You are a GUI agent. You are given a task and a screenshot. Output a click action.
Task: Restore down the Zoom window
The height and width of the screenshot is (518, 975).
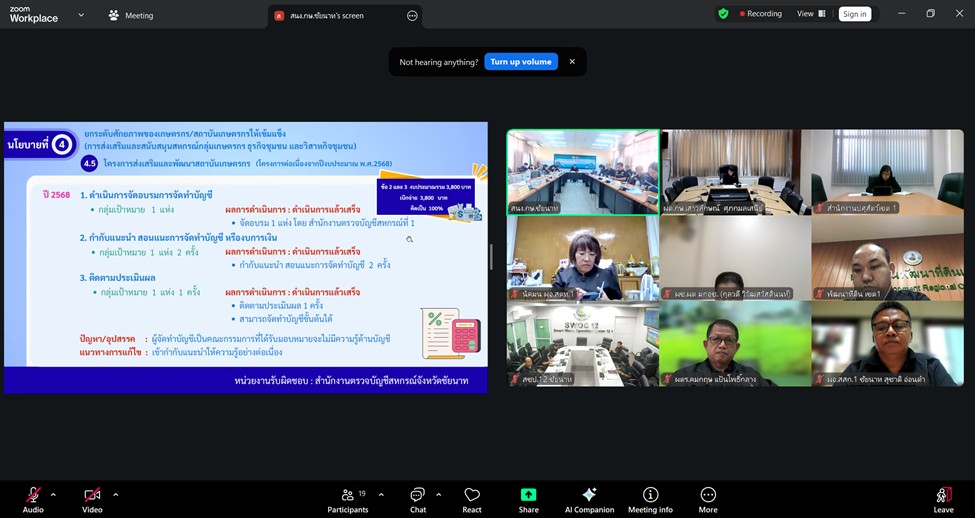click(930, 14)
